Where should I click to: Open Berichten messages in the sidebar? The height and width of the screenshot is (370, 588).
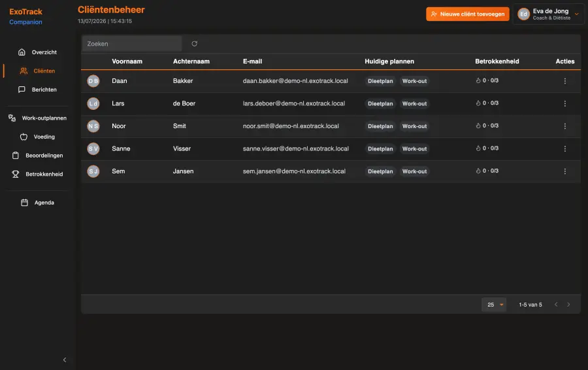(x=37, y=90)
